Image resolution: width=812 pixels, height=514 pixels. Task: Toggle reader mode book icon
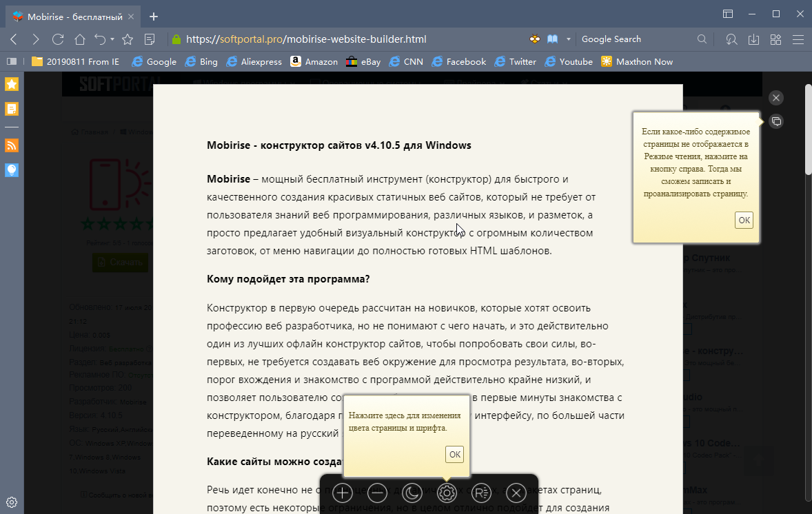(553, 39)
